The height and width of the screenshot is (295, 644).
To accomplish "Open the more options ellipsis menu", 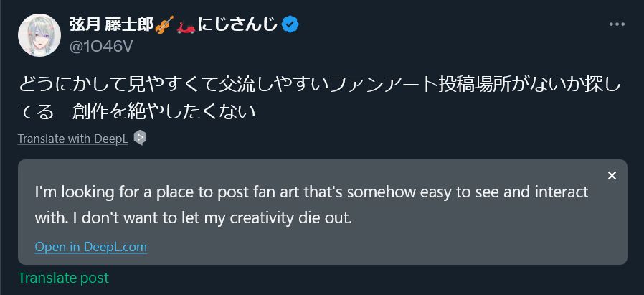I will (617, 24).
